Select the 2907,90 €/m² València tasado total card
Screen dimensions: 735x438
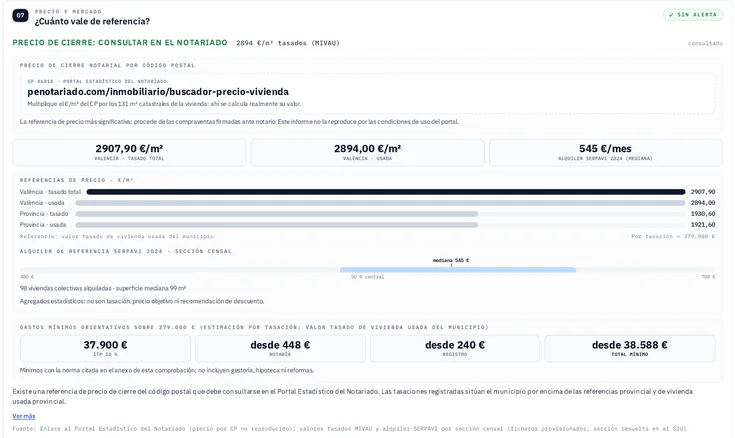click(x=129, y=152)
